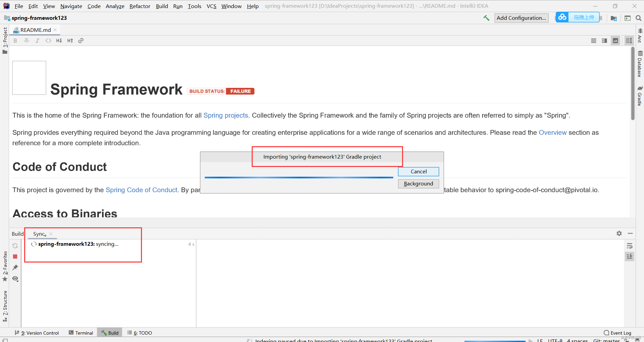Open the Gradle tool window
This screenshot has height=342, width=644.
click(640, 96)
